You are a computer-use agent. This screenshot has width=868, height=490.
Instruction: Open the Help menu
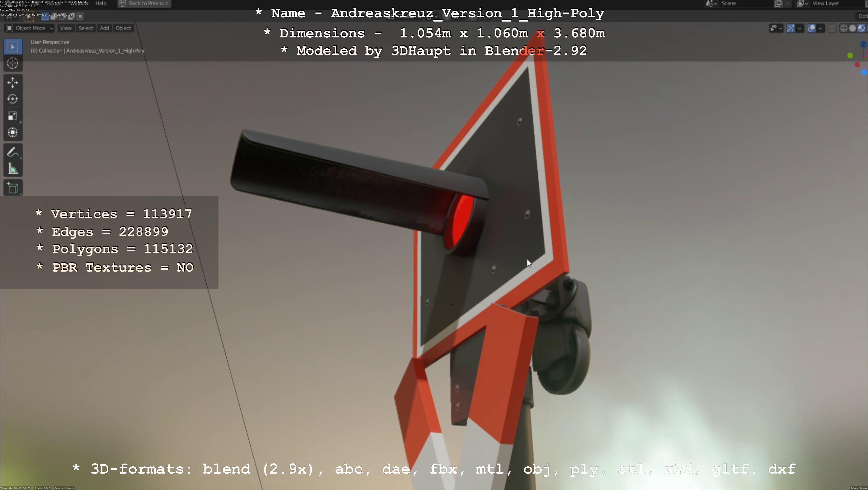(x=101, y=3)
